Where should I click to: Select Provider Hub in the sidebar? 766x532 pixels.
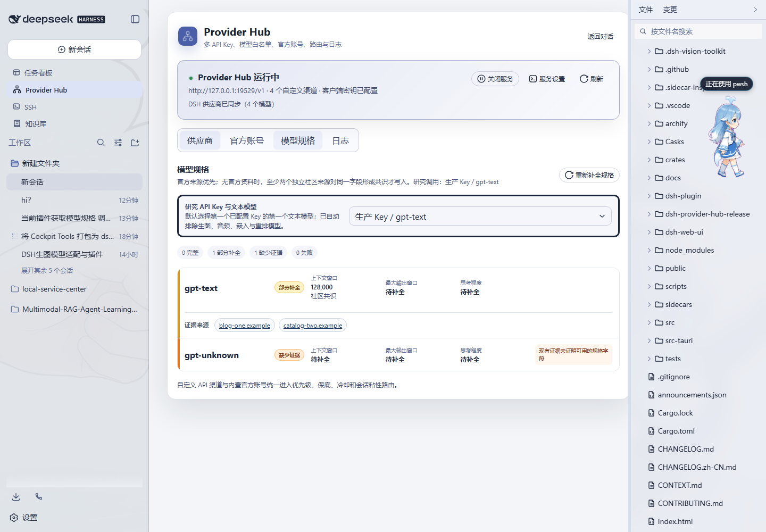74,90
